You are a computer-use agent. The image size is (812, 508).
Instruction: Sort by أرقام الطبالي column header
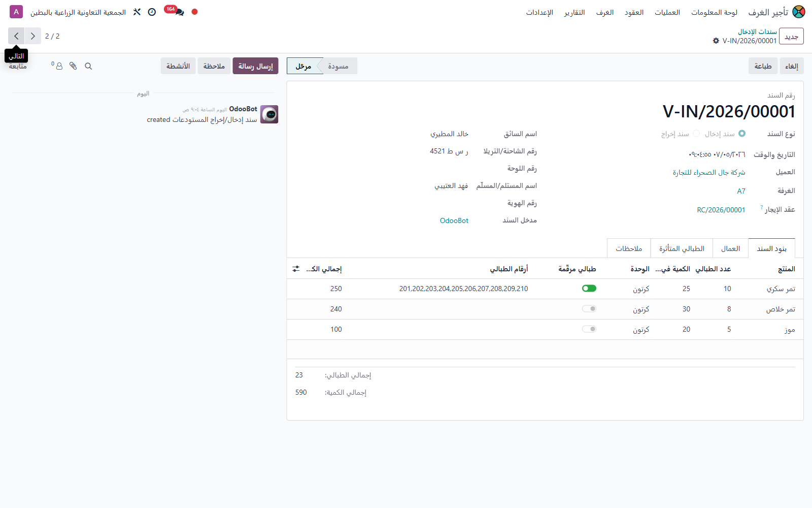pos(509,269)
